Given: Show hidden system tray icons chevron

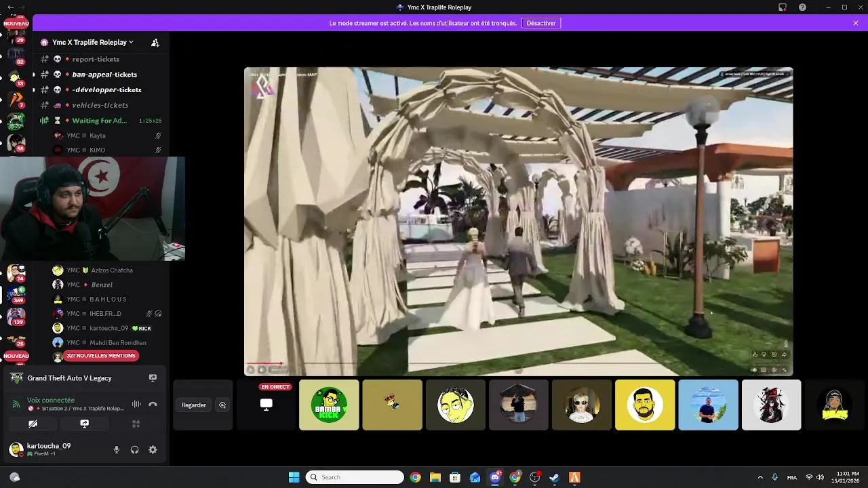Looking at the screenshot, I should coord(759,477).
